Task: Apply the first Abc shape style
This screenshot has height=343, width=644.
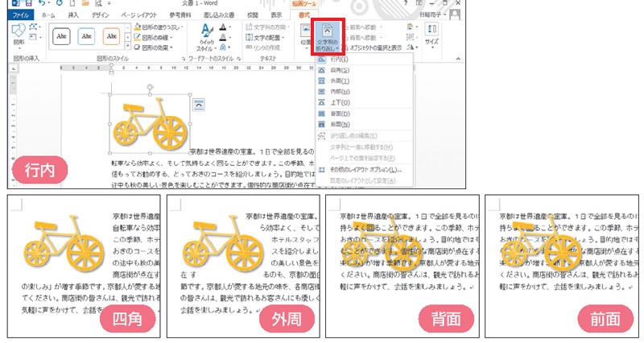Action: coord(62,36)
